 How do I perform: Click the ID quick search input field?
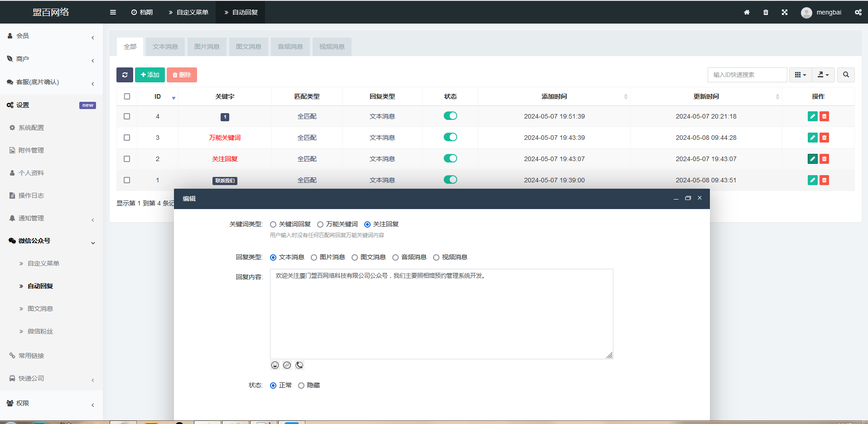pos(747,75)
